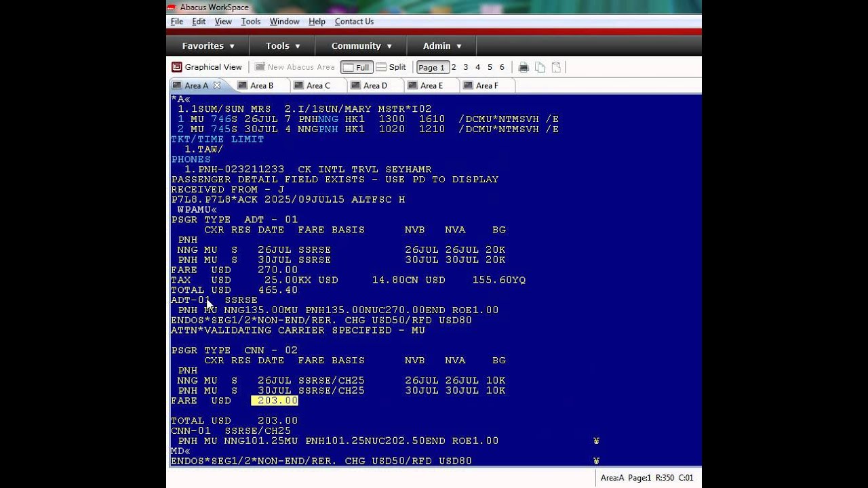868x488 pixels.
Task: Go to page 4
Action: click(478, 67)
